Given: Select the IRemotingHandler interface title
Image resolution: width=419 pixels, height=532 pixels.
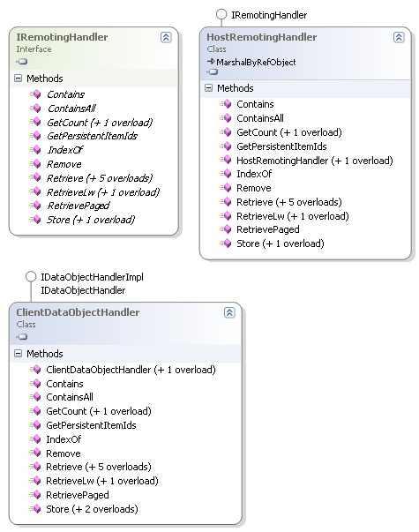Looking at the screenshot, I should (x=62, y=37).
